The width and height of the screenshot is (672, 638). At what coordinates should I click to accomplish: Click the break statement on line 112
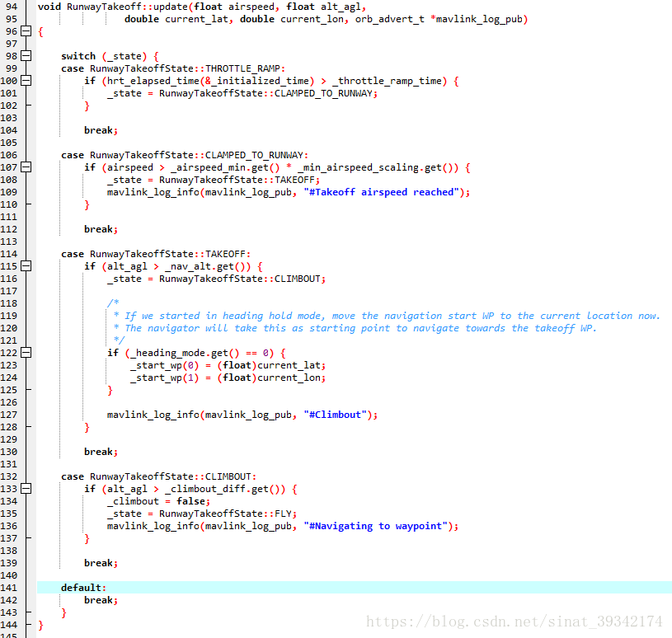(x=101, y=229)
